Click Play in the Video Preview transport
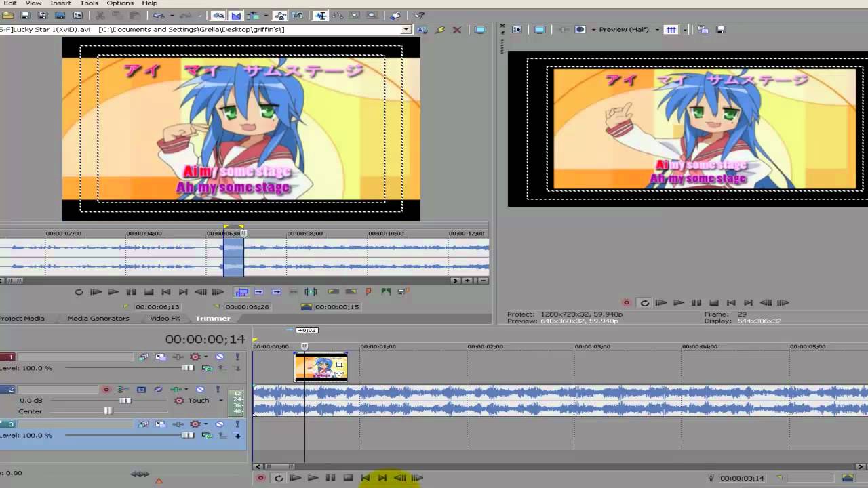This screenshot has height=488, width=868. [679, 303]
